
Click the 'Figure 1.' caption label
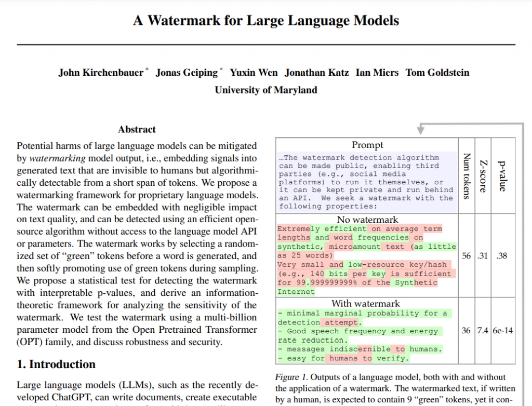(291, 377)
